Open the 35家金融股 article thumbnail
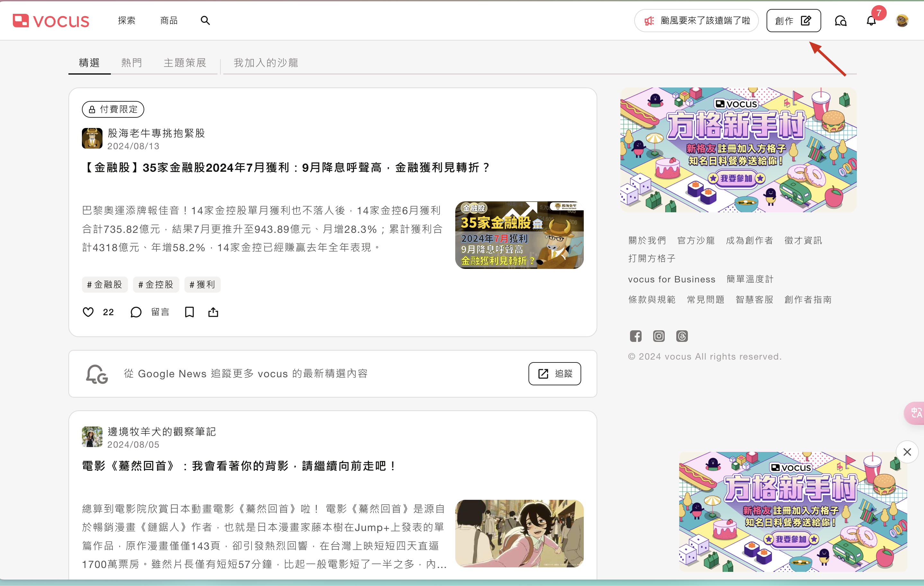 [x=519, y=235]
